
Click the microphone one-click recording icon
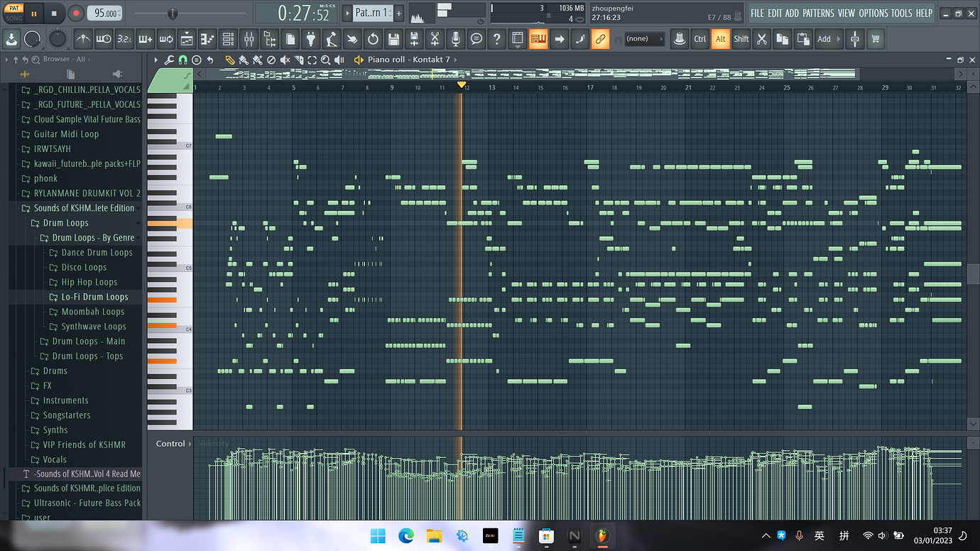click(x=456, y=39)
